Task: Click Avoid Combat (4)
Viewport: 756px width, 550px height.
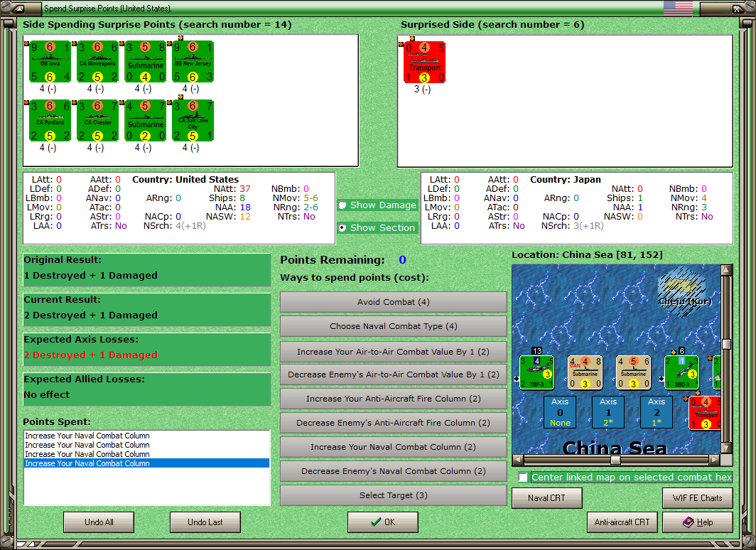Action: click(393, 302)
